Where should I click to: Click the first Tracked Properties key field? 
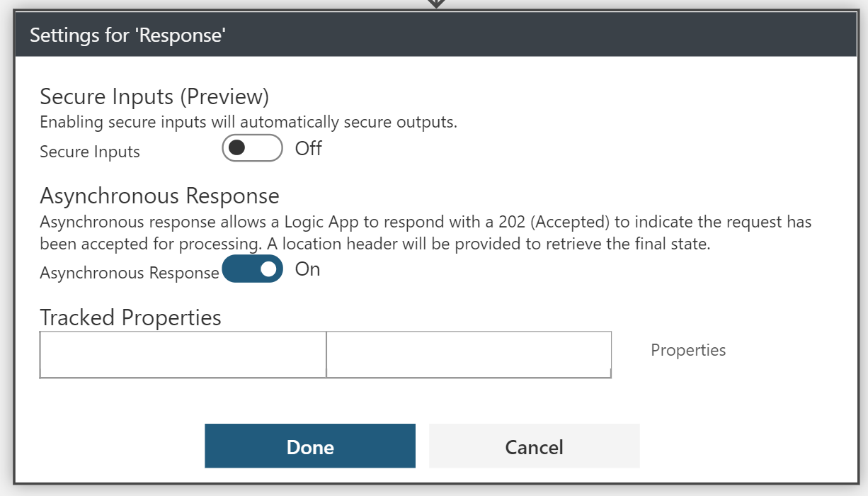pyautogui.click(x=183, y=354)
